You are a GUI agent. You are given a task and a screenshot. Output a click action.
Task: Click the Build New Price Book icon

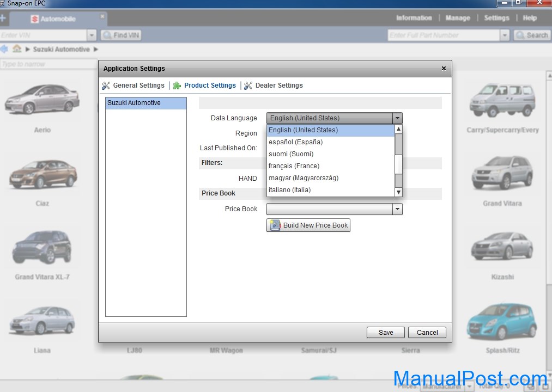pos(275,225)
